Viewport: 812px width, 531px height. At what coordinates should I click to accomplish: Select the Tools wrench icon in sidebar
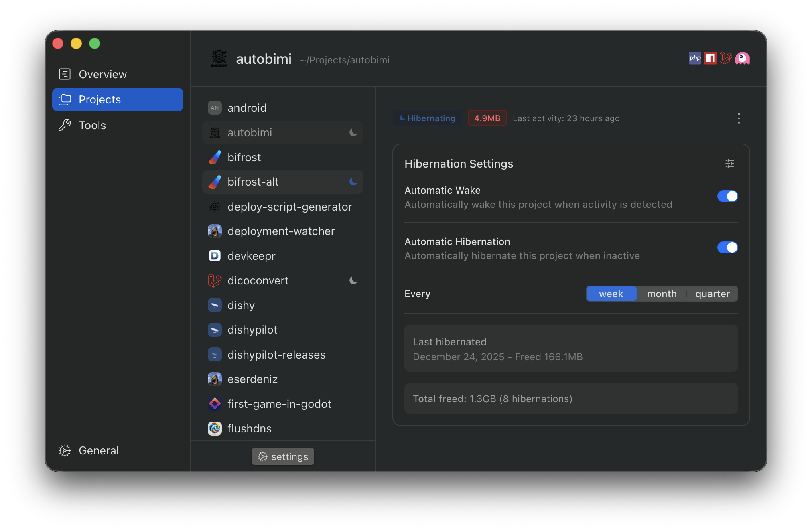click(65, 125)
